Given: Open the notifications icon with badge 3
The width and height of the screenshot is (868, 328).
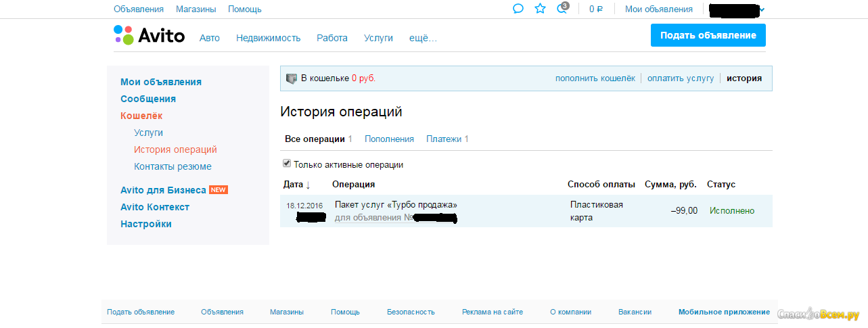Looking at the screenshot, I should point(562,8).
